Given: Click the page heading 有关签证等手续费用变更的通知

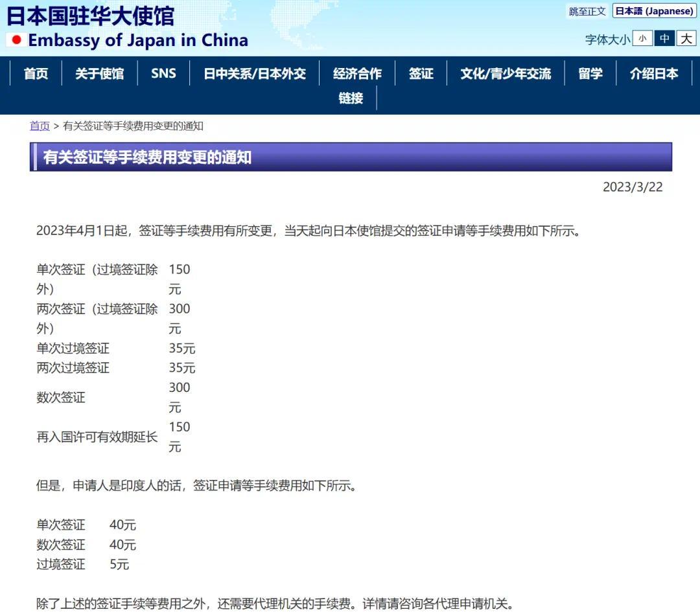Looking at the screenshot, I should (147, 157).
